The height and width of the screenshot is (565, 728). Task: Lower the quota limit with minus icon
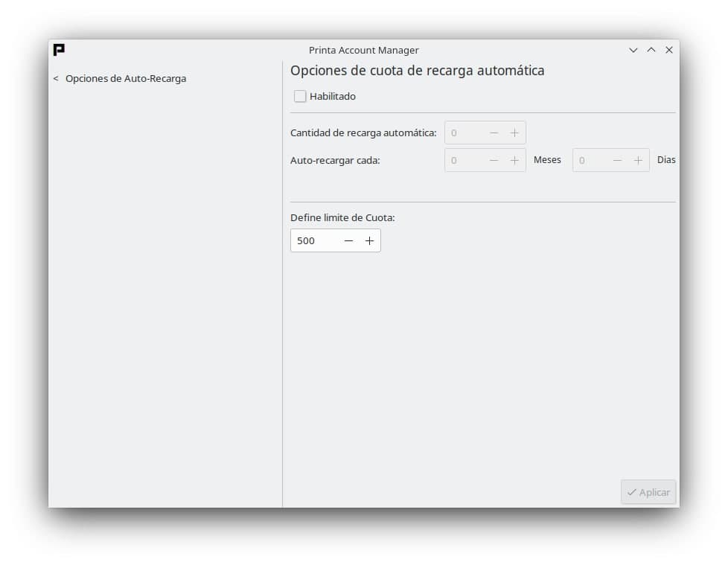click(x=348, y=240)
